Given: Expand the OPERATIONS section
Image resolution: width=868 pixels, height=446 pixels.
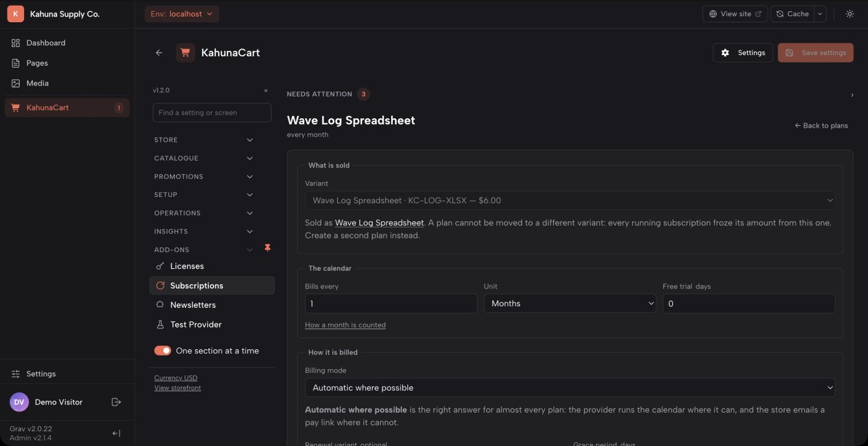Looking at the screenshot, I should [x=204, y=213].
